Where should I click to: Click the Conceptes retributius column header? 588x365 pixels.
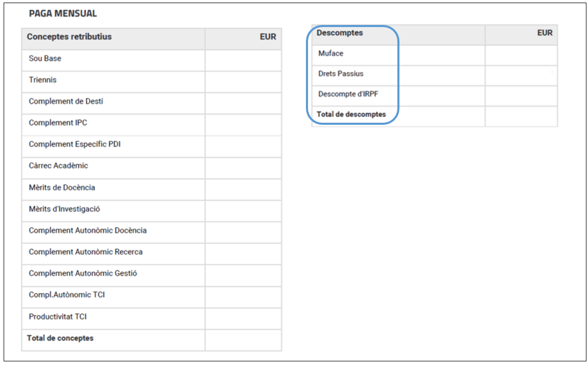(70, 36)
